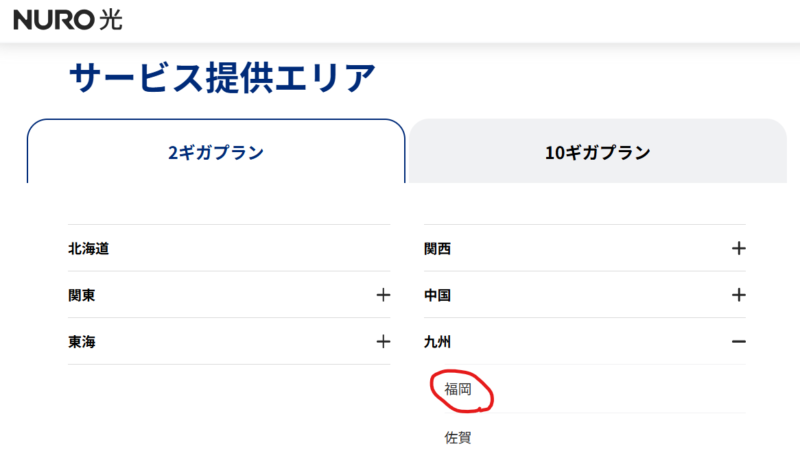The width and height of the screenshot is (800, 464).
Task: Switch to the 2ギガプラン tab
Action: pyautogui.click(x=216, y=152)
